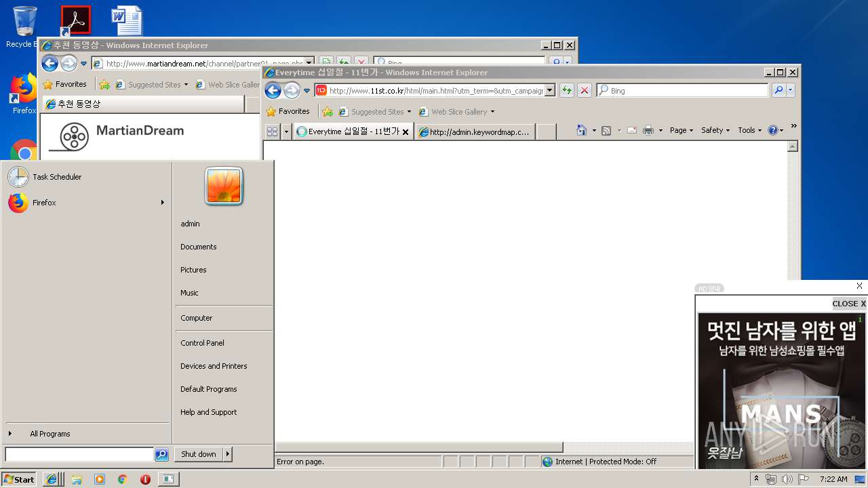Click the Shut down button
This screenshot has height=488, width=868.
pos(199,454)
